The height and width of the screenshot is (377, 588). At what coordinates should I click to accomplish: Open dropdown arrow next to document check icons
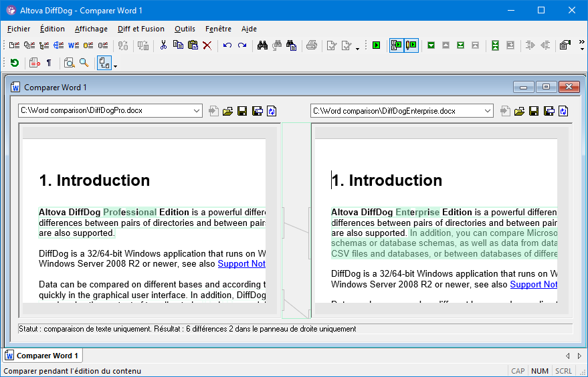[x=357, y=48]
